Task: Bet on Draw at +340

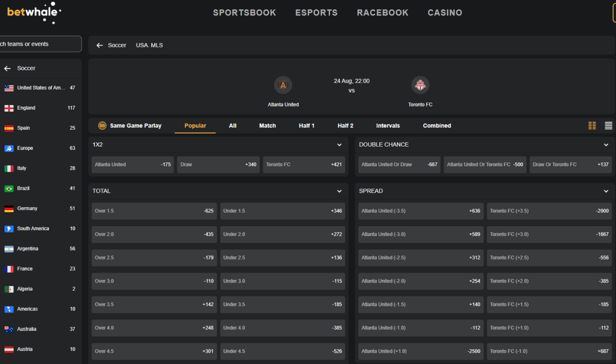Action: (219, 165)
